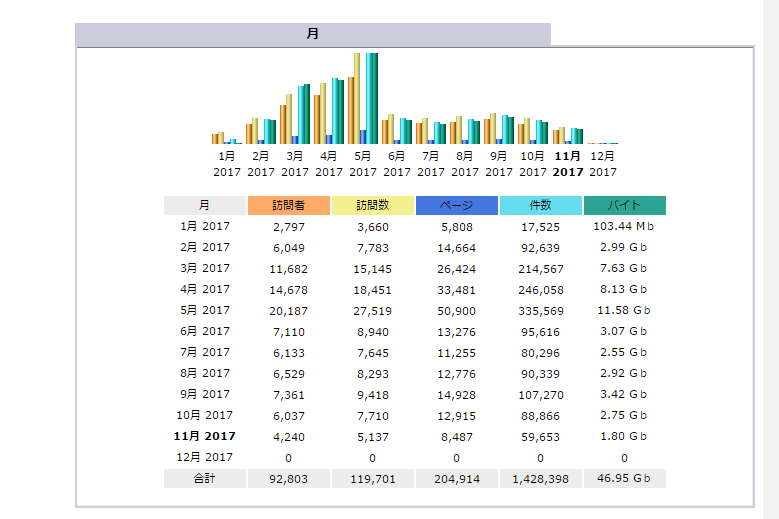Click the bold 11月 2017 chart axis label
The width and height of the screenshot is (779, 519).
click(568, 164)
